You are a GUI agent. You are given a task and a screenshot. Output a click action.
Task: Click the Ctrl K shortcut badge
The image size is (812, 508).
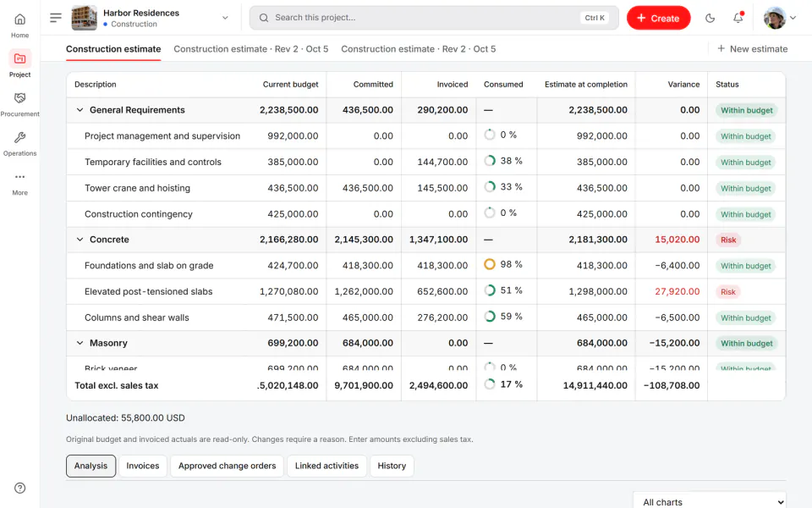point(595,18)
